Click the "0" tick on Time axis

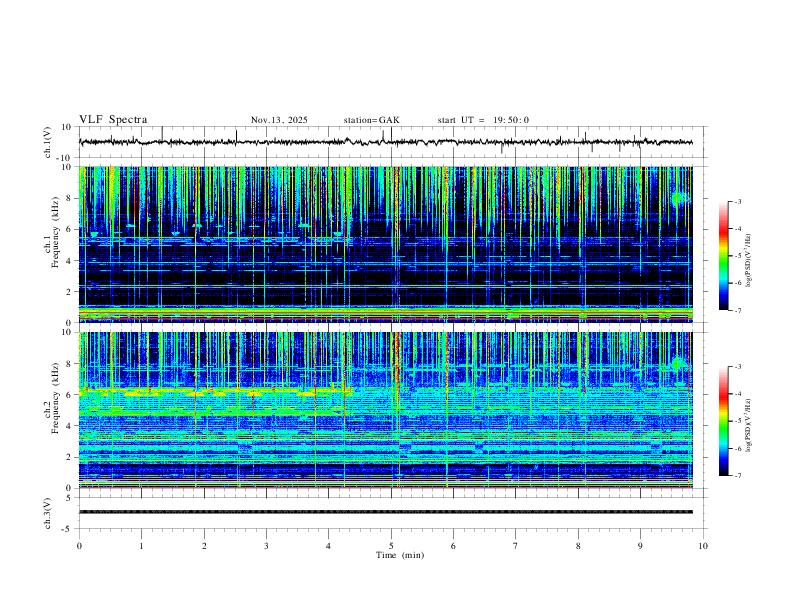pos(79,546)
